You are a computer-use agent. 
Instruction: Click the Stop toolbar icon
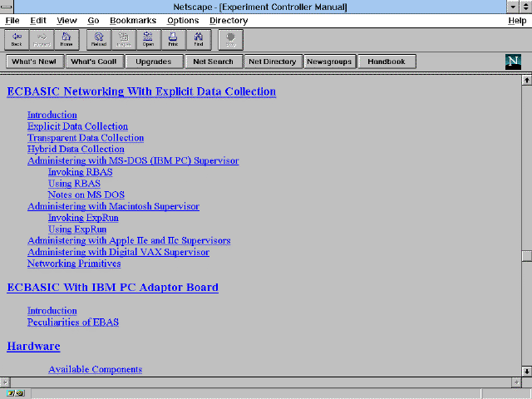pos(231,40)
